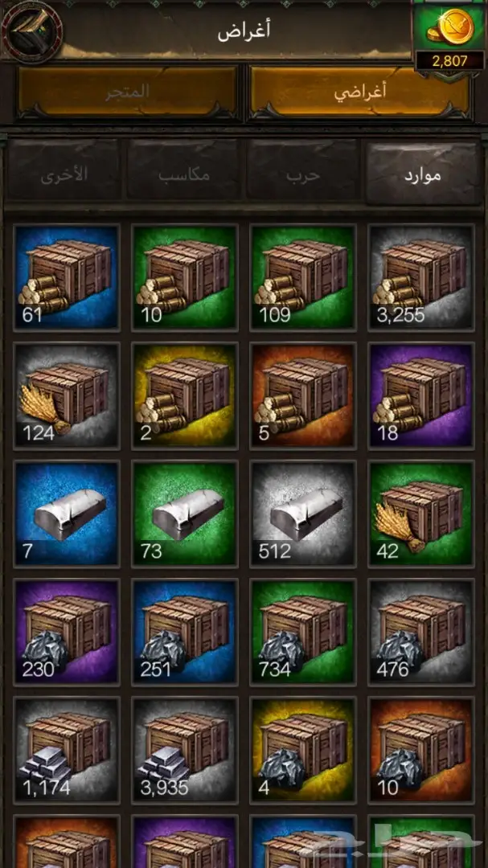Select the gray silver ingot with 512

coord(303,514)
